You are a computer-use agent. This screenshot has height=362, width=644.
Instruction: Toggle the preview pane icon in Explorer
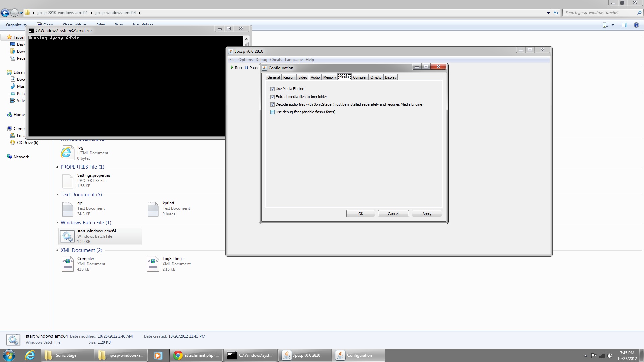point(624,25)
